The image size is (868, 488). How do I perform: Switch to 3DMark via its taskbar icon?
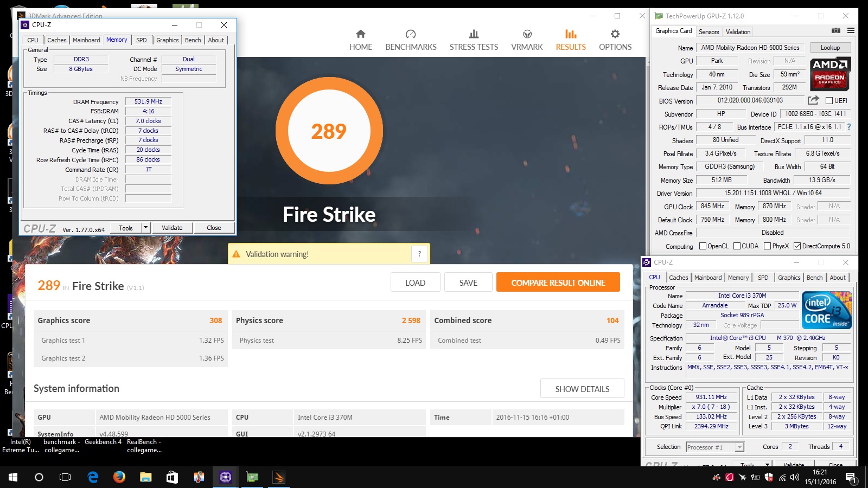[278, 477]
